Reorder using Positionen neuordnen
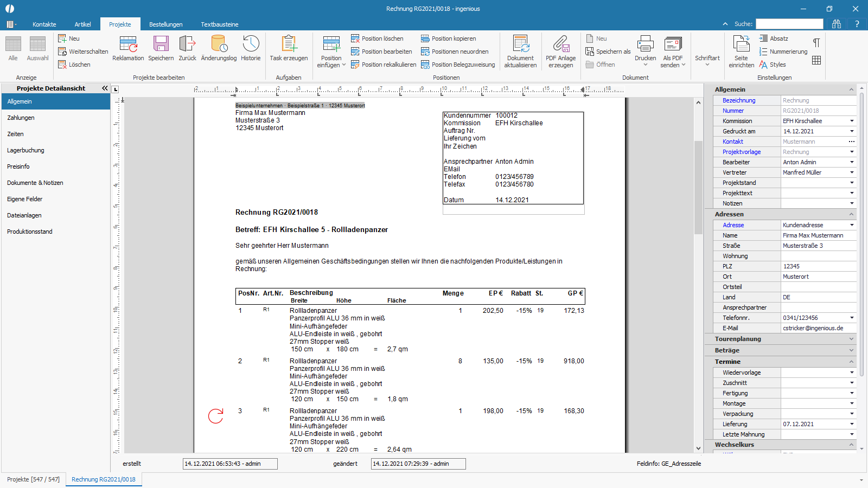The height and width of the screenshot is (488, 868). pyautogui.click(x=455, y=52)
